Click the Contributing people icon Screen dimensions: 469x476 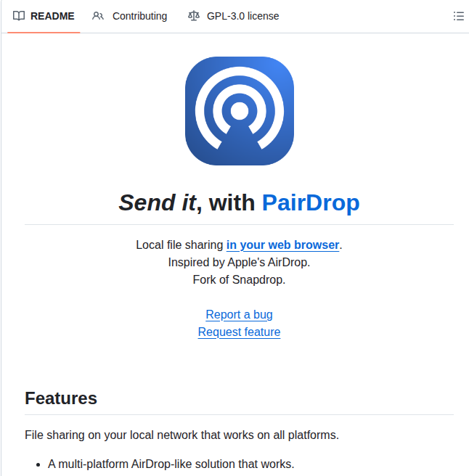click(x=98, y=16)
